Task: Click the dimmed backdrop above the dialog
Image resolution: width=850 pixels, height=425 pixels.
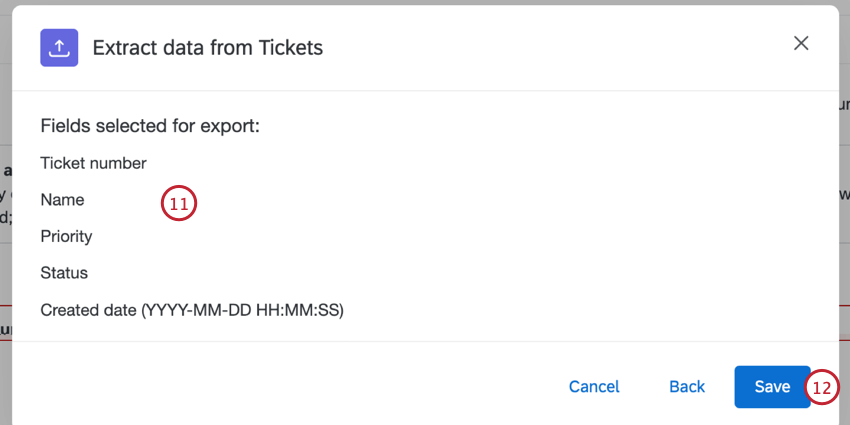Action: pyautogui.click(x=425, y=2)
